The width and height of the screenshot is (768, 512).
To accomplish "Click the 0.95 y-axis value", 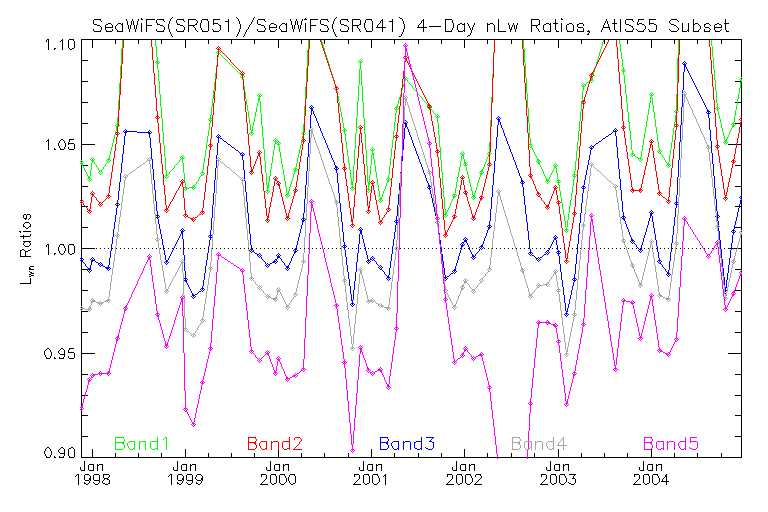I will point(60,353).
